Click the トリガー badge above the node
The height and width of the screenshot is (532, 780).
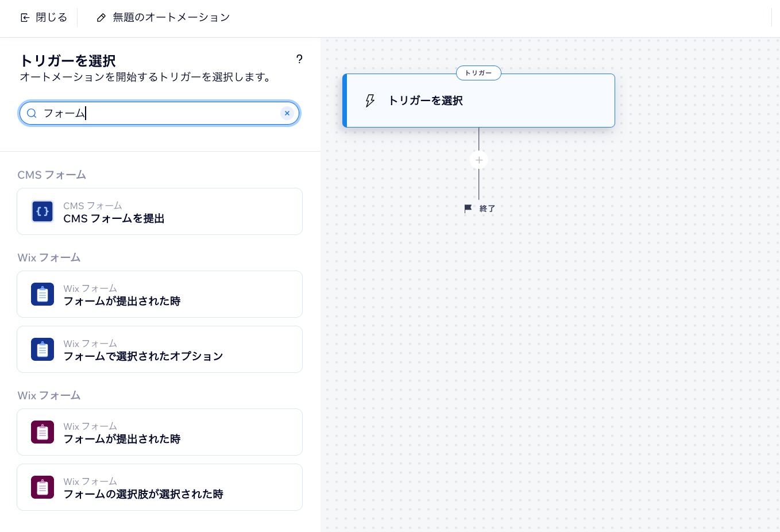478,73
